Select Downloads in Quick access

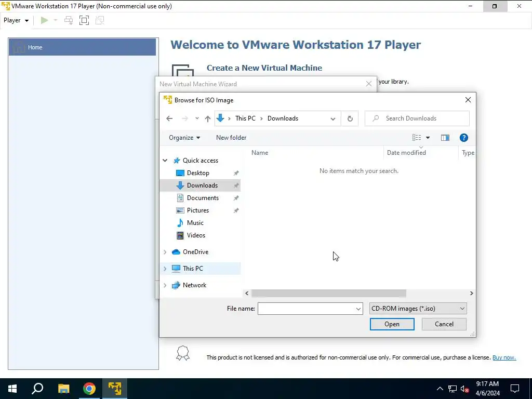(202, 185)
